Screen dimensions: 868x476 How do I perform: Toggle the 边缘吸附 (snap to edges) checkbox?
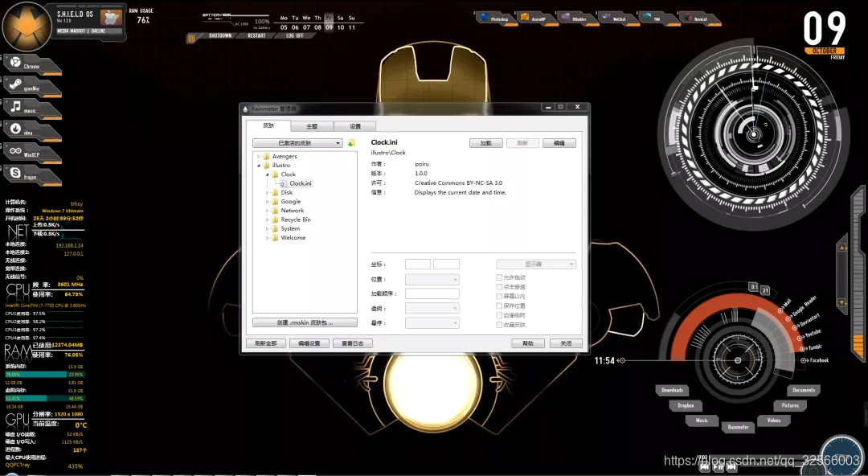[499, 315]
